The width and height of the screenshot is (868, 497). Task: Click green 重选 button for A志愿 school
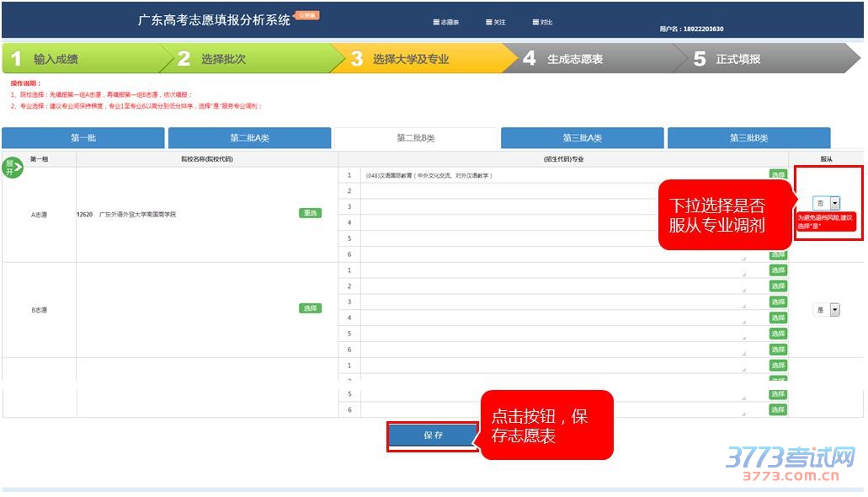tap(310, 213)
